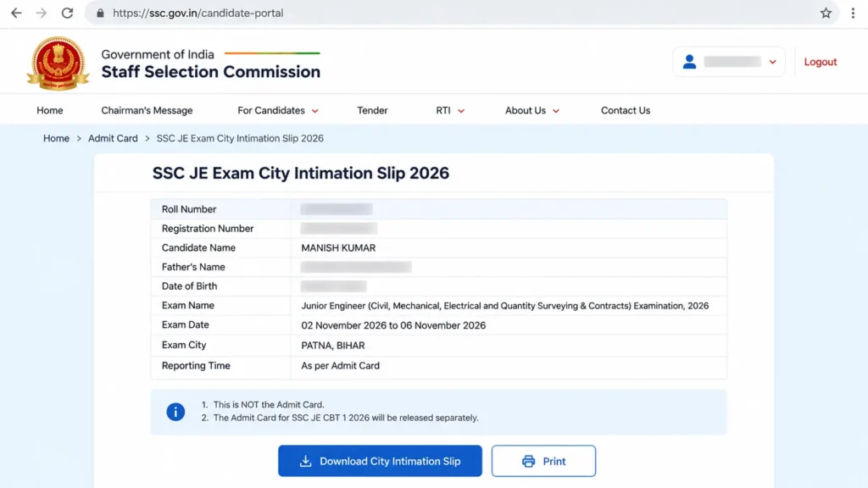Click the Registration Number row label
The height and width of the screenshot is (488, 868).
click(x=208, y=229)
